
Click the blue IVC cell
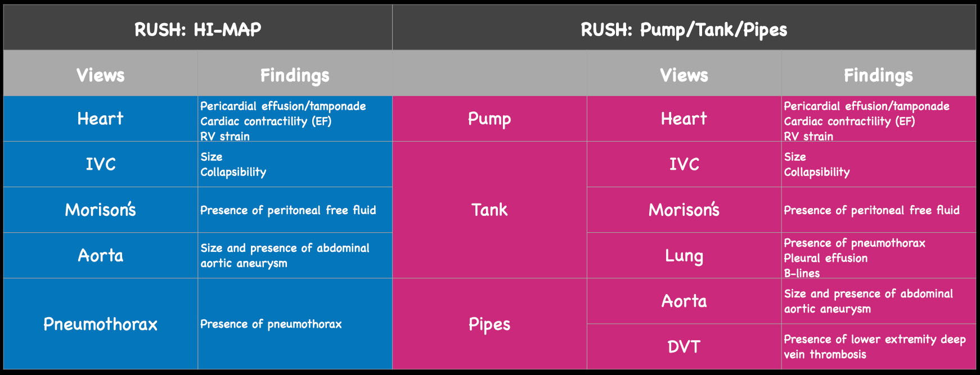click(x=100, y=164)
